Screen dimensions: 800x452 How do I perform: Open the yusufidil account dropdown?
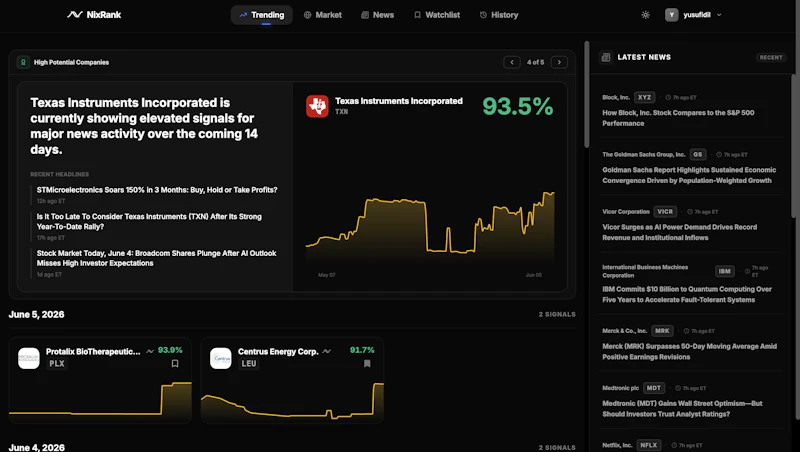pyautogui.click(x=693, y=15)
